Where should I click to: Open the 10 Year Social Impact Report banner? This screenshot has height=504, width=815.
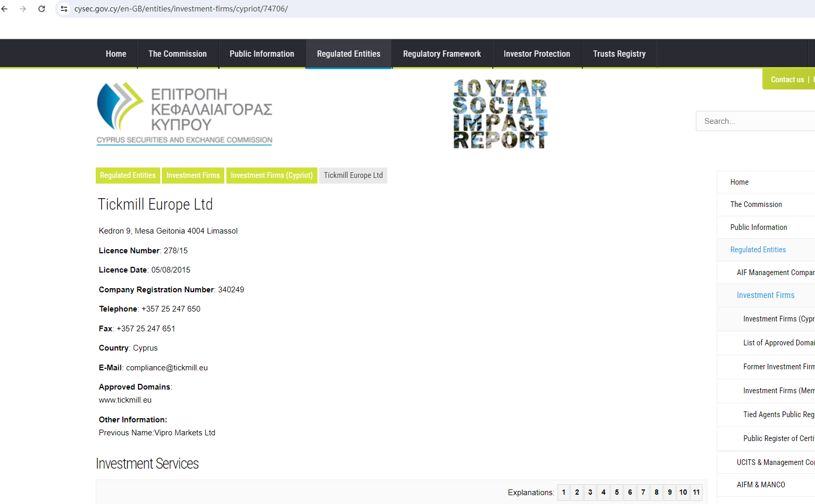[500, 114]
